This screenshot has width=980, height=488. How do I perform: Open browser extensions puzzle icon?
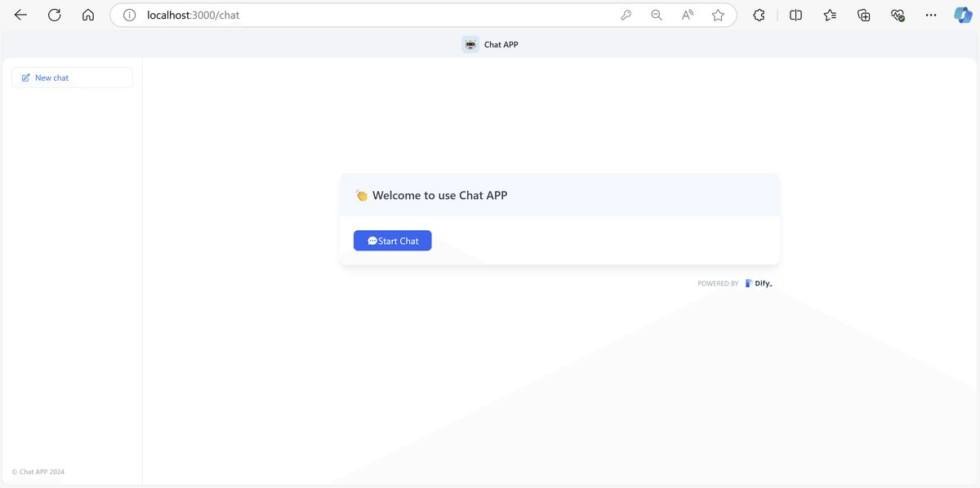pyautogui.click(x=759, y=15)
